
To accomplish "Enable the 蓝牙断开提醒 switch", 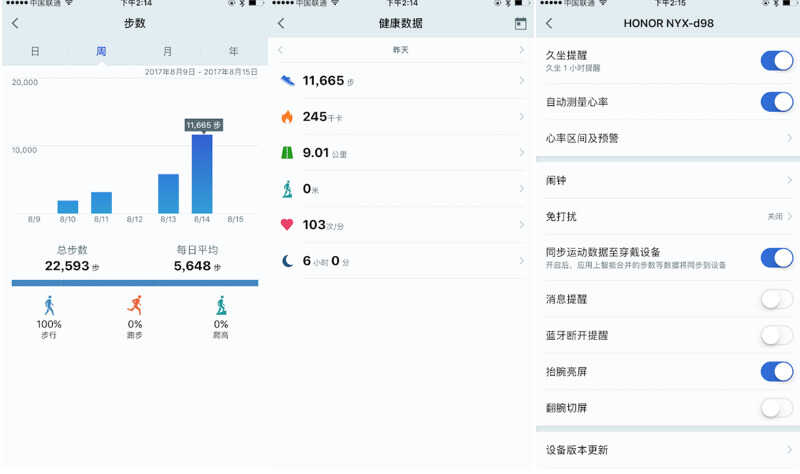I will pos(777,335).
